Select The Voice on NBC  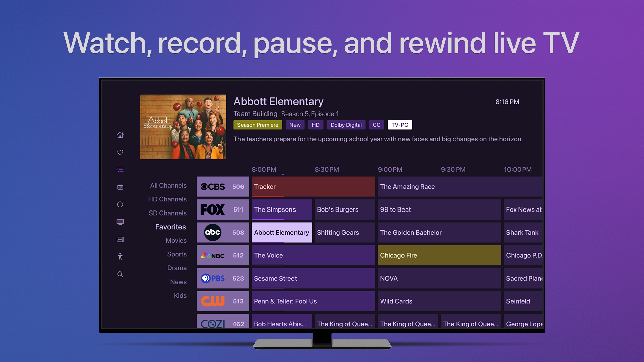[x=313, y=255]
